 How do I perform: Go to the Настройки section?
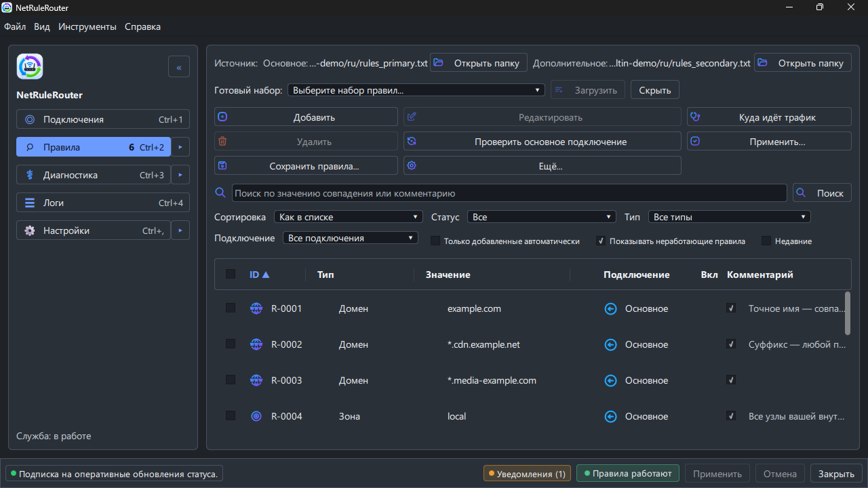point(94,230)
